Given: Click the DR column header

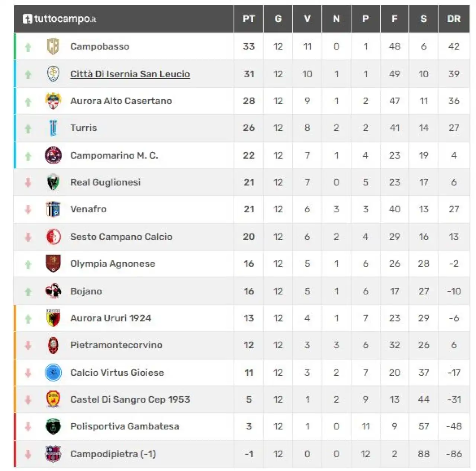Looking at the screenshot, I should point(454,19).
